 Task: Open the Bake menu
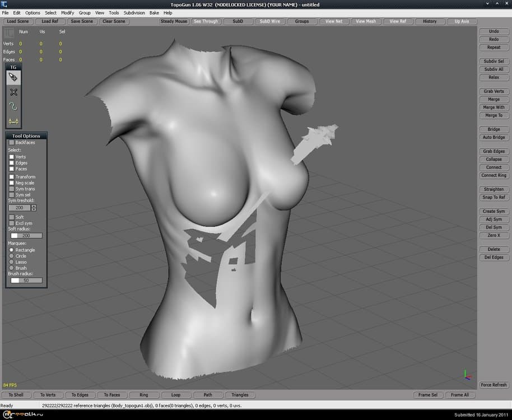click(154, 12)
